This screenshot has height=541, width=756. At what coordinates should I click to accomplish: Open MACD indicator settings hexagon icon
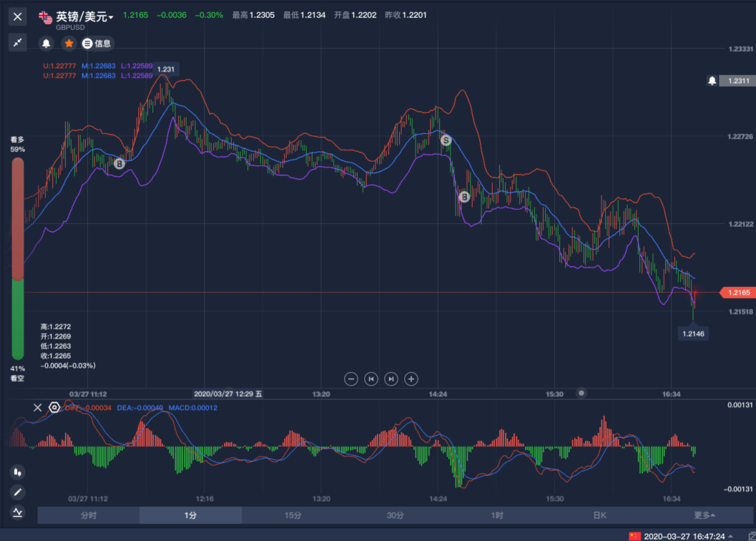(54, 408)
